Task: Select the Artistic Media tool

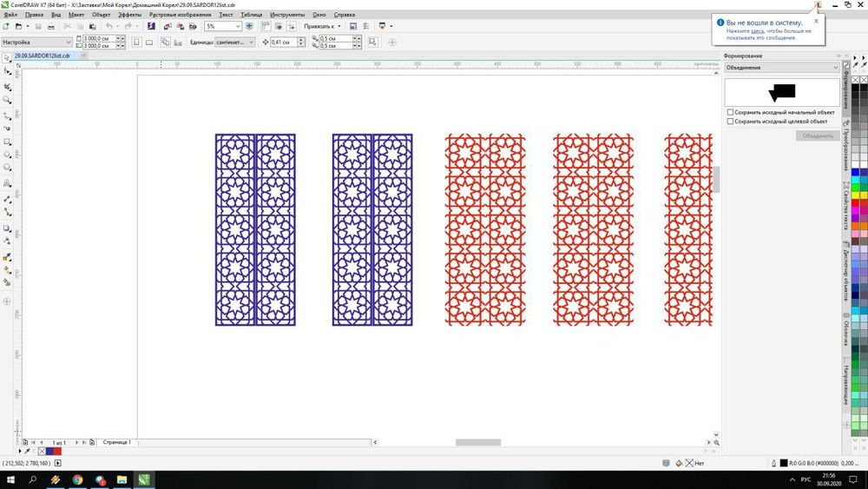Action: (7, 129)
